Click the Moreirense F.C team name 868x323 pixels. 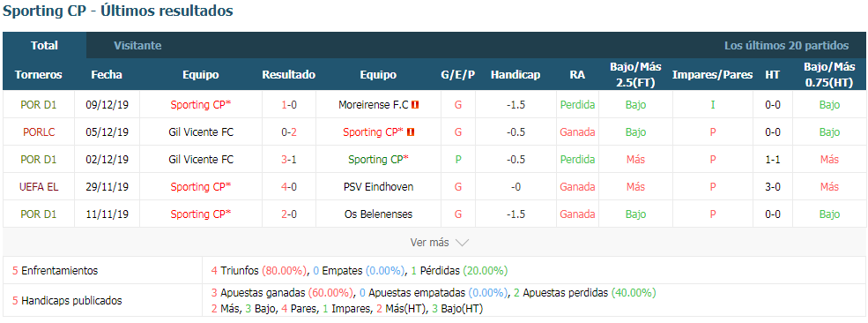[373, 105]
